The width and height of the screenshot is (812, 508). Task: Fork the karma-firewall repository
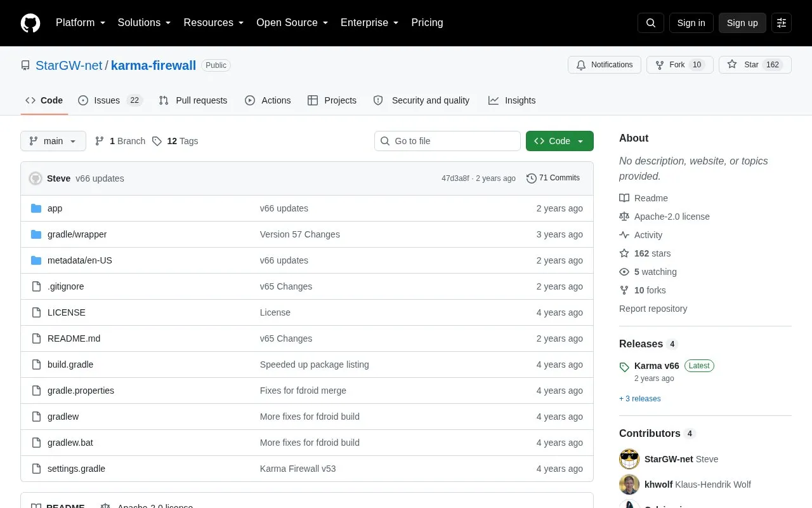[x=680, y=65]
